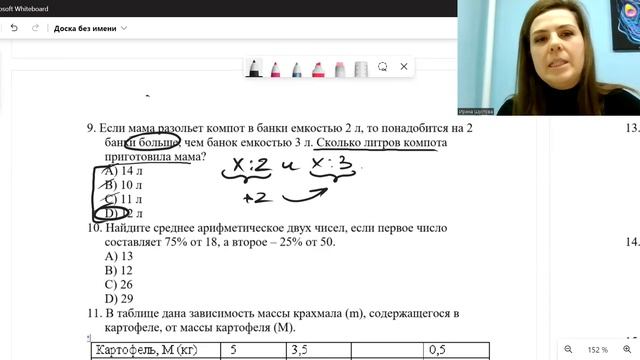Click the underlined phrase 'Сколько литров компота'

click(x=382, y=142)
